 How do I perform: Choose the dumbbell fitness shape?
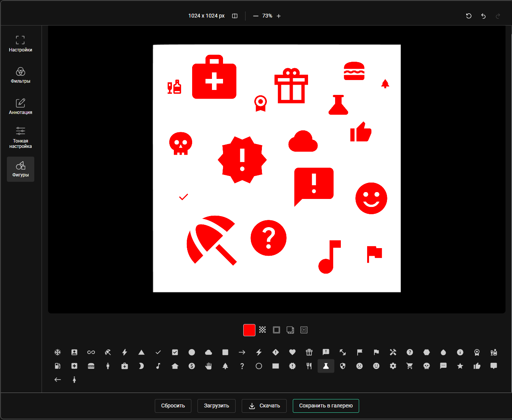[x=343, y=352]
